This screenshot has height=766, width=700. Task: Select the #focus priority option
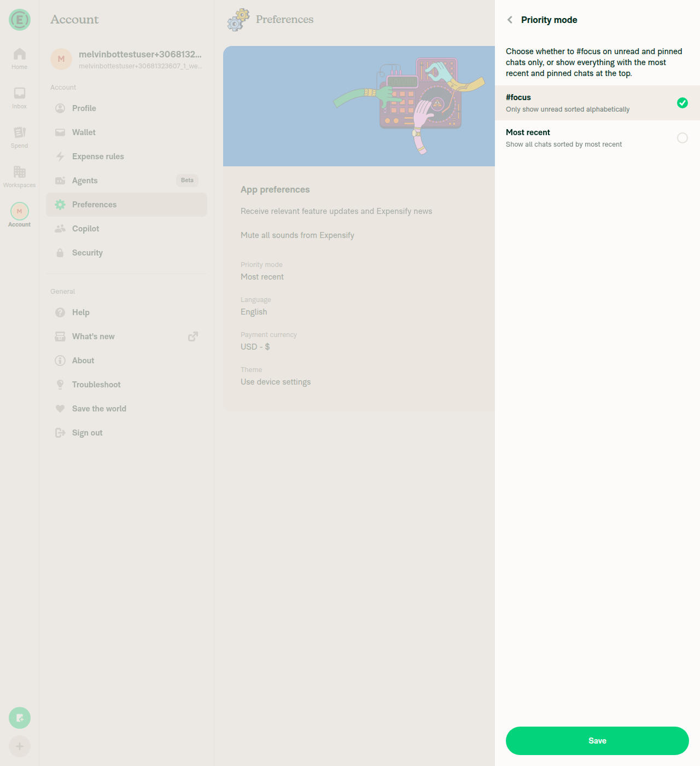[597, 103]
